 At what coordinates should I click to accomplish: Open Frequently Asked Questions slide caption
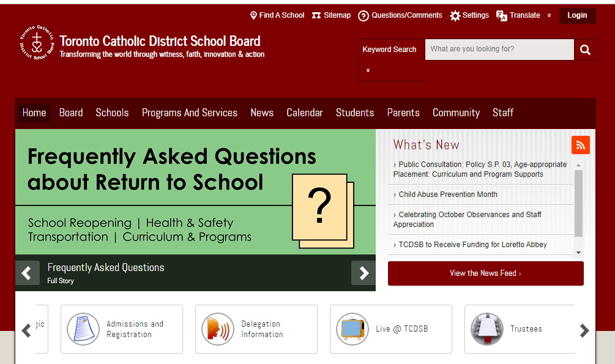[106, 267]
